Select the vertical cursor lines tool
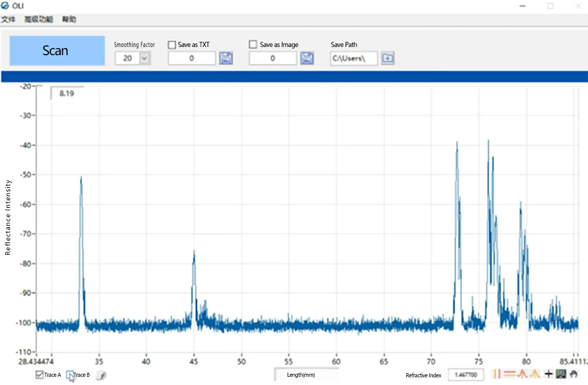Screen dimensions: 588x385 (497, 374)
